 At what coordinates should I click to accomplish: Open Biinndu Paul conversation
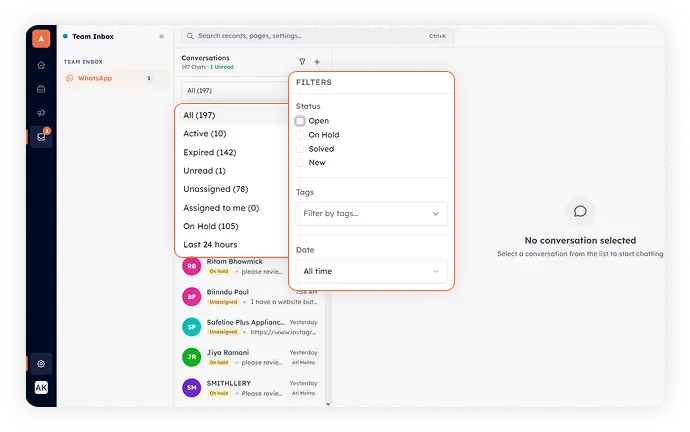pyautogui.click(x=251, y=297)
